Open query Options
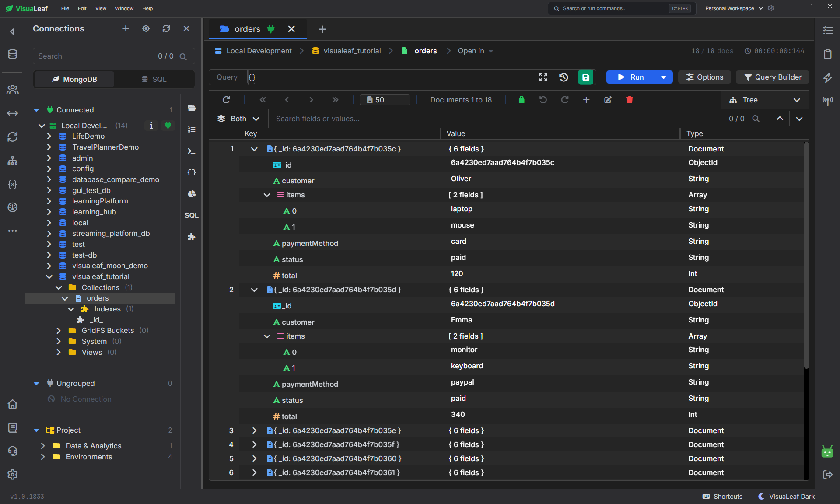840x504 pixels. (704, 77)
